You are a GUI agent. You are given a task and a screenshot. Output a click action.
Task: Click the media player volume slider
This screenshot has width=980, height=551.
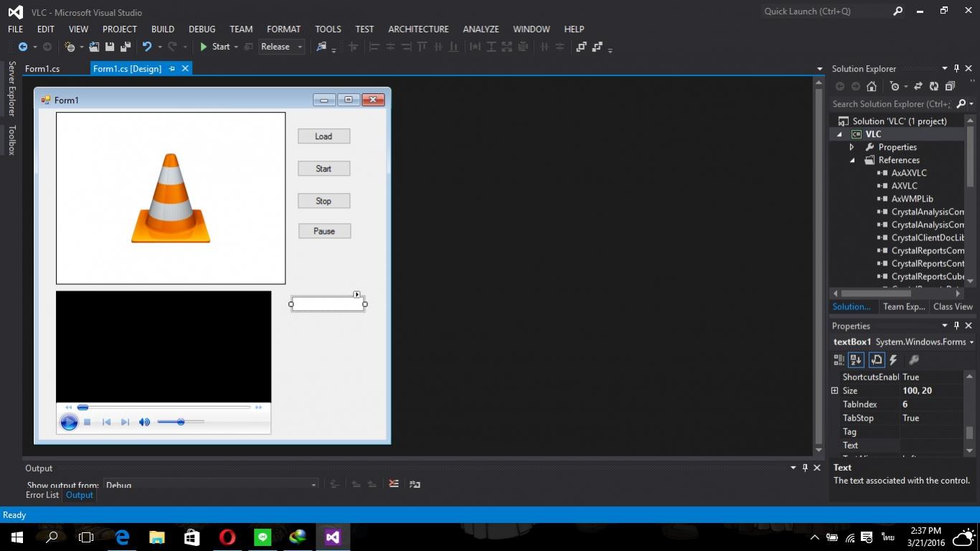pyautogui.click(x=181, y=422)
